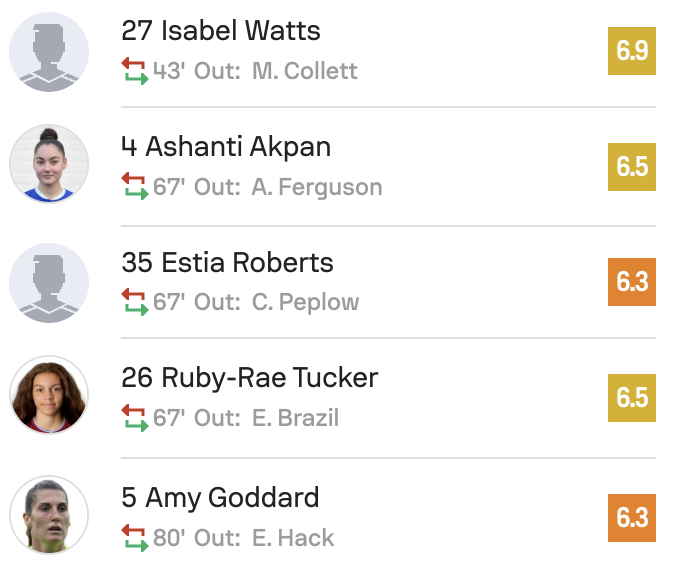676x570 pixels.
Task: Click Ashanti Akpan's 6.5 rating badge
Action: [x=632, y=166]
